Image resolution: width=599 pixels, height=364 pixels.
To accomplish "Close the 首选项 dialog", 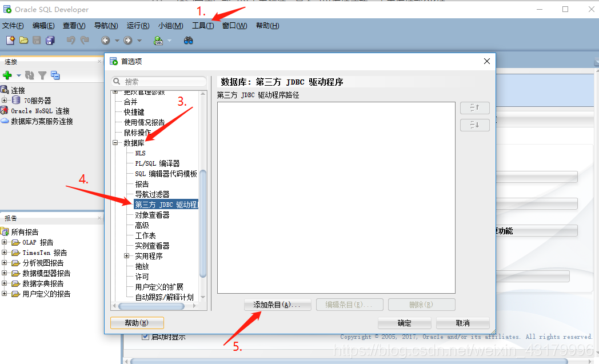I will [x=487, y=61].
